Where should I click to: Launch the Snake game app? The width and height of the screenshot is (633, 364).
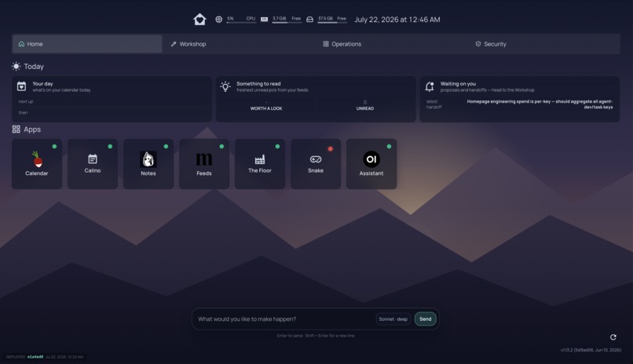click(316, 164)
